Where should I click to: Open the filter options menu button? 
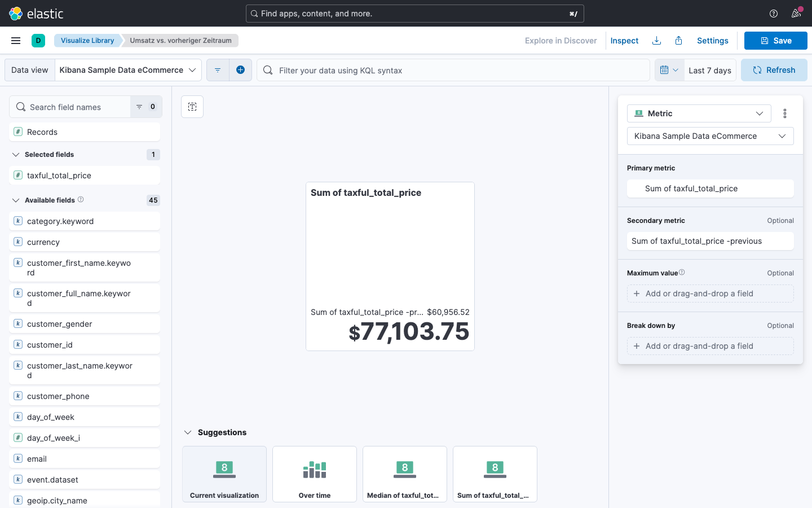click(218, 70)
